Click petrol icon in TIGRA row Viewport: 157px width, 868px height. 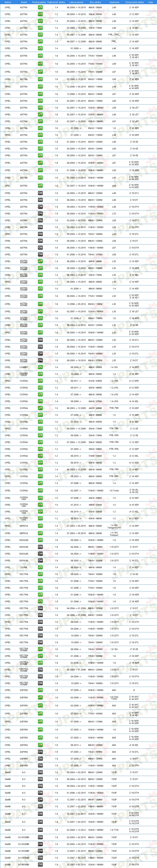pyautogui.click(x=40, y=567)
